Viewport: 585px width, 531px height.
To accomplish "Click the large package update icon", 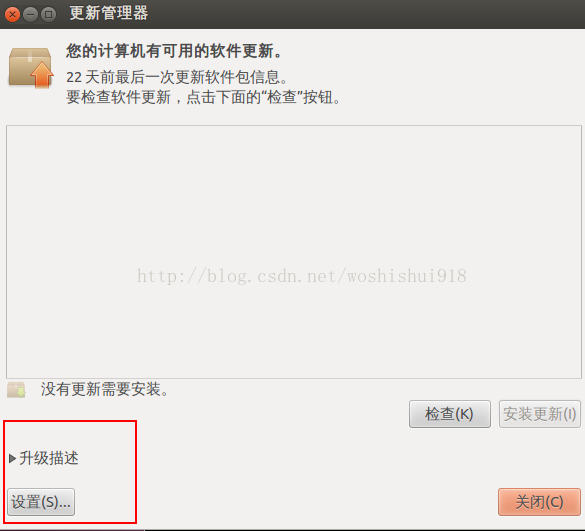I will point(31,67).
